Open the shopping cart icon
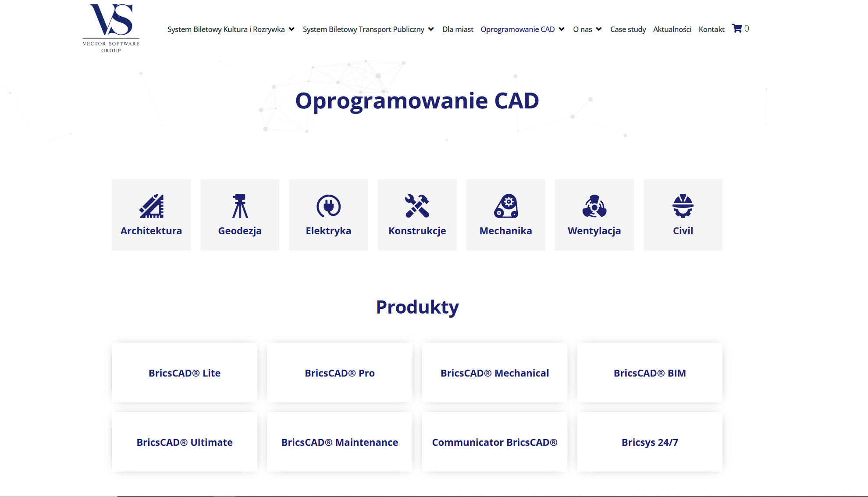Image resolution: width=868 pixels, height=497 pixels. pos(737,29)
